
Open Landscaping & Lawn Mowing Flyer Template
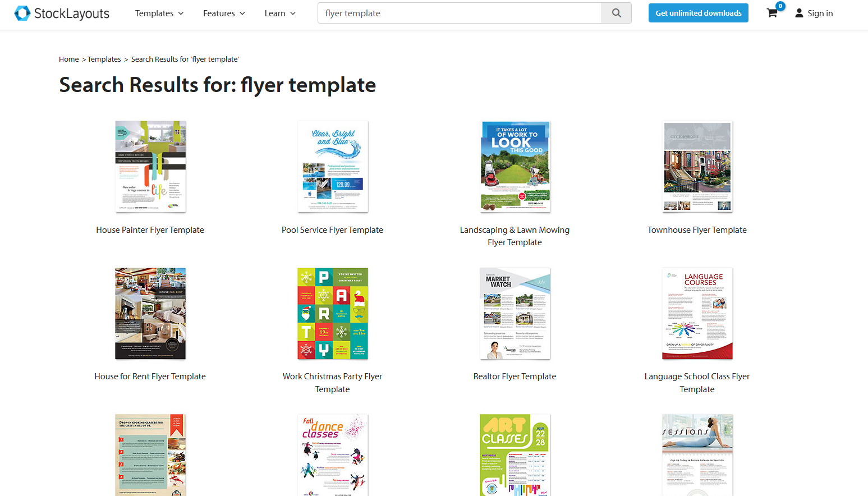coord(515,236)
